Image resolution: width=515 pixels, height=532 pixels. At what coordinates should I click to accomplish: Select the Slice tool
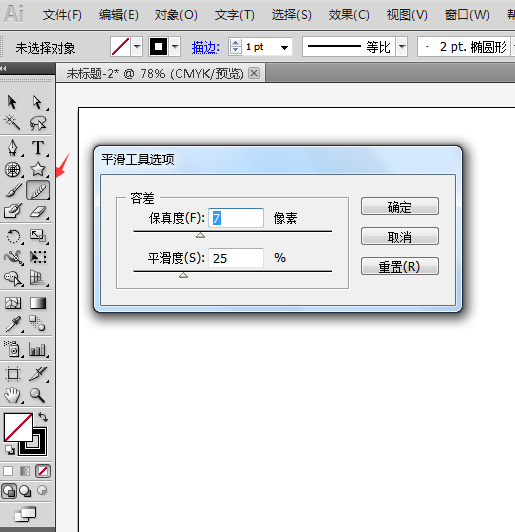coord(38,374)
